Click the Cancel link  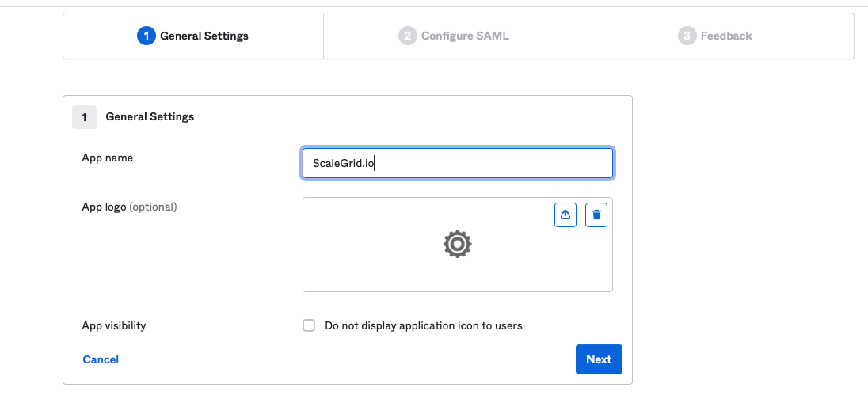(x=101, y=359)
